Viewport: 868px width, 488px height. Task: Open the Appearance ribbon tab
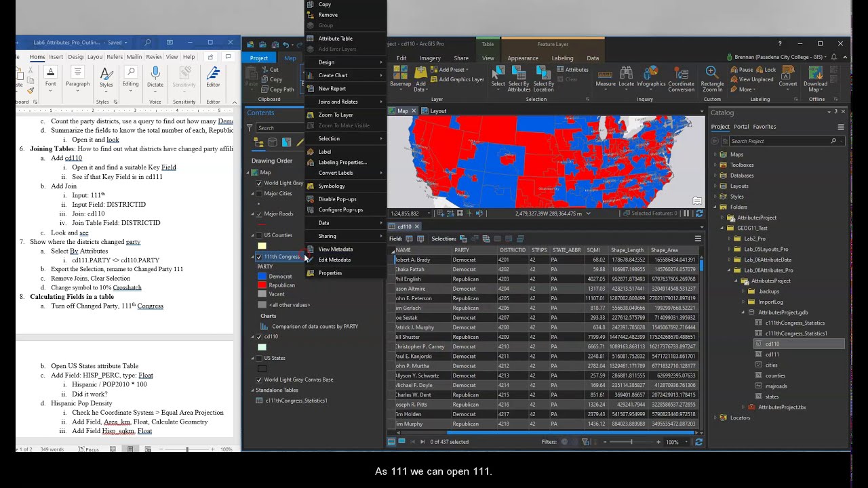(x=522, y=58)
